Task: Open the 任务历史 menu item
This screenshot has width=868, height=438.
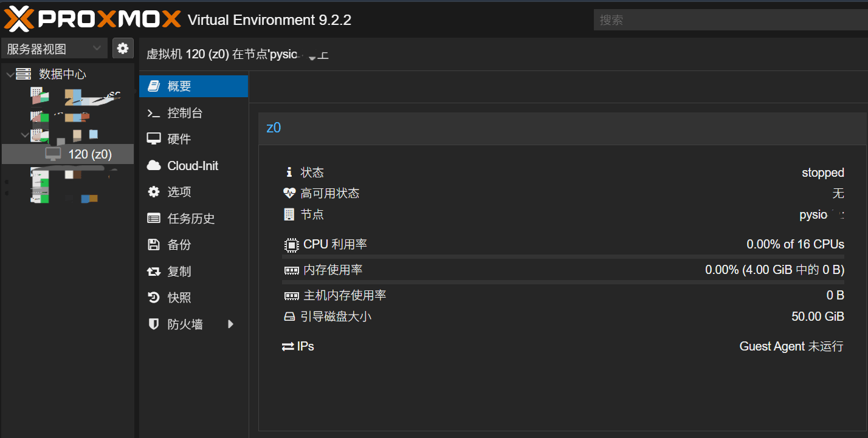Action: [193, 219]
